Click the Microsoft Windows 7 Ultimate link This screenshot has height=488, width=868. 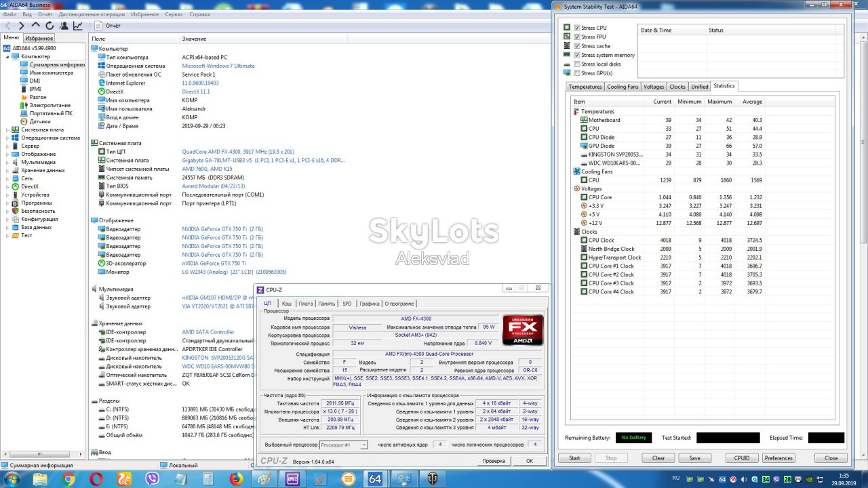[x=218, y=66]
